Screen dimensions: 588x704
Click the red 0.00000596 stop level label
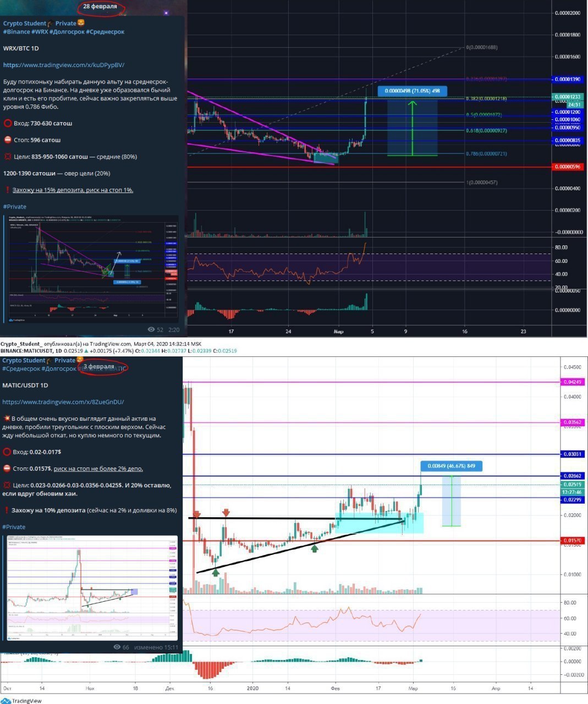[567, 167]
